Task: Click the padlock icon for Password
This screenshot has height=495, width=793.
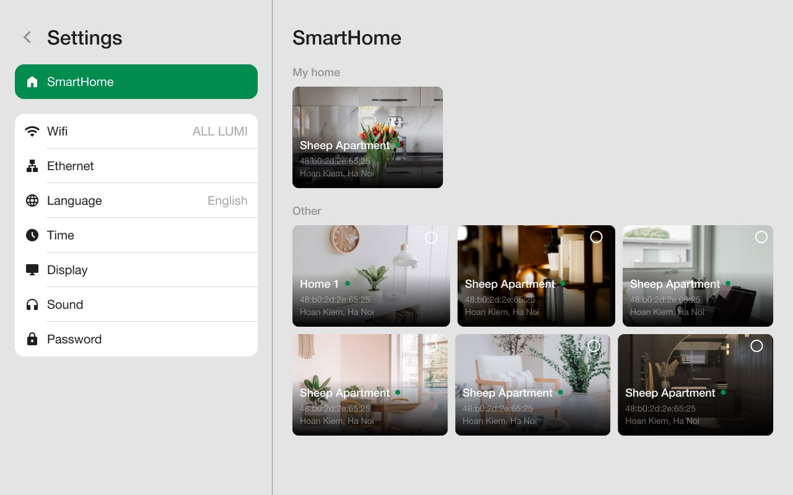Action: coord(32,339)
